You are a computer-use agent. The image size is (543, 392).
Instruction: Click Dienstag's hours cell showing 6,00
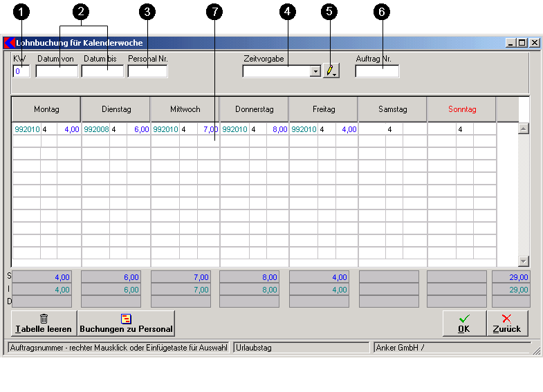[x=138, y=129]
